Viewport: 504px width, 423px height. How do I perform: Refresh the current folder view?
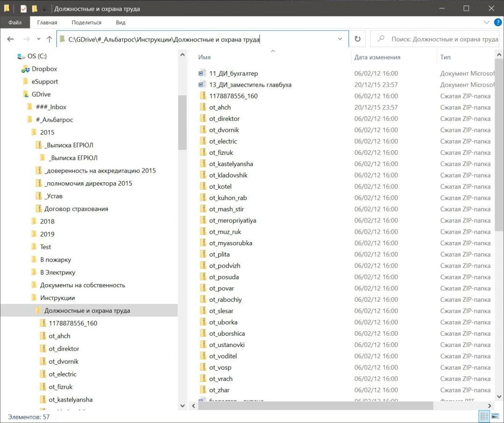click(357, 39)
